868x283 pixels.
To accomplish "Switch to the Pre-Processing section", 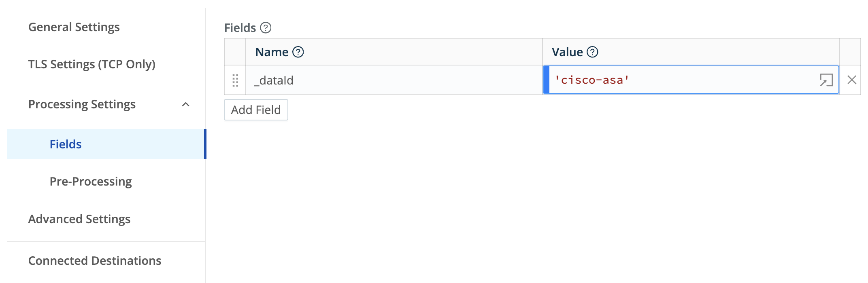I will (90, 182).
